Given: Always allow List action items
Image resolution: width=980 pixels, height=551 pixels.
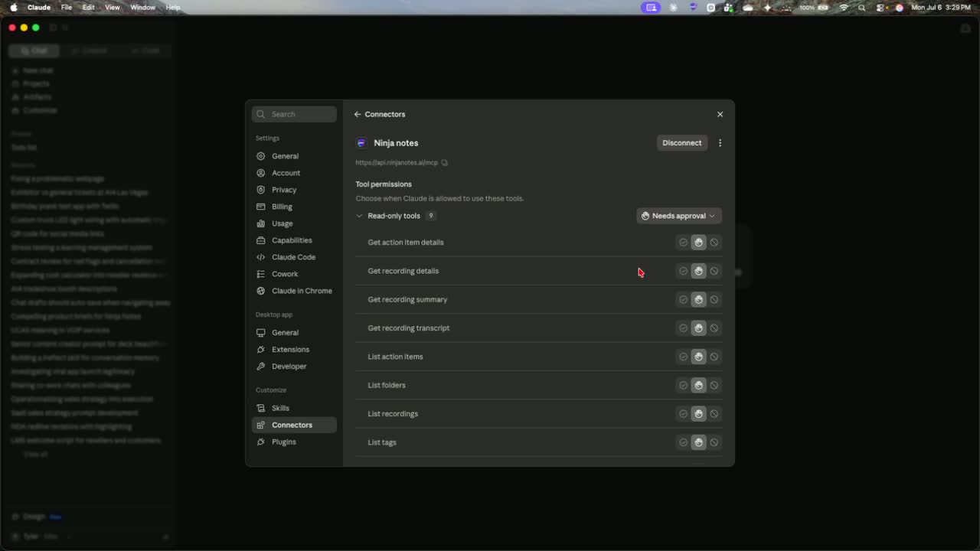Looking at the screenshot, I should [x=683, y=357].
